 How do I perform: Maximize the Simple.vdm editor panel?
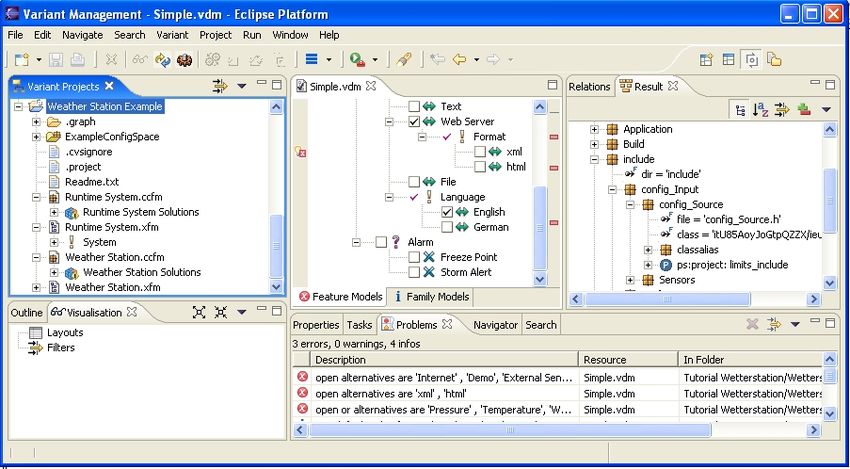552,85
